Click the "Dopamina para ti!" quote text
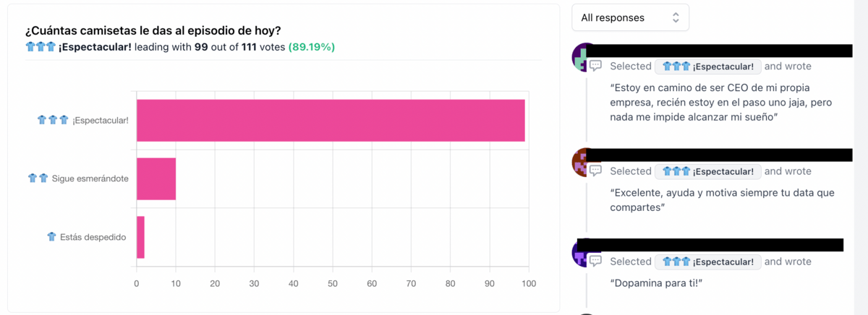868x315 pixels. coord(658,282)
